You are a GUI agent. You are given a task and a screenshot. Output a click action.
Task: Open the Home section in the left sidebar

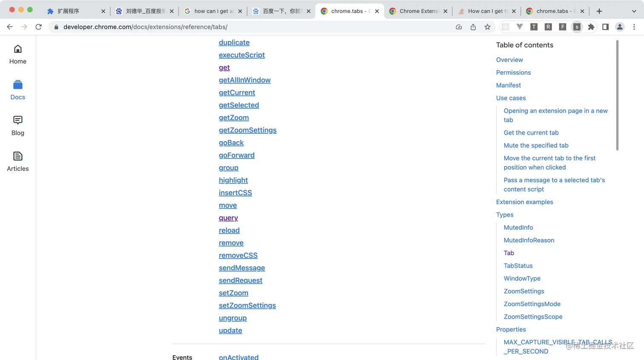pos(17,54)
